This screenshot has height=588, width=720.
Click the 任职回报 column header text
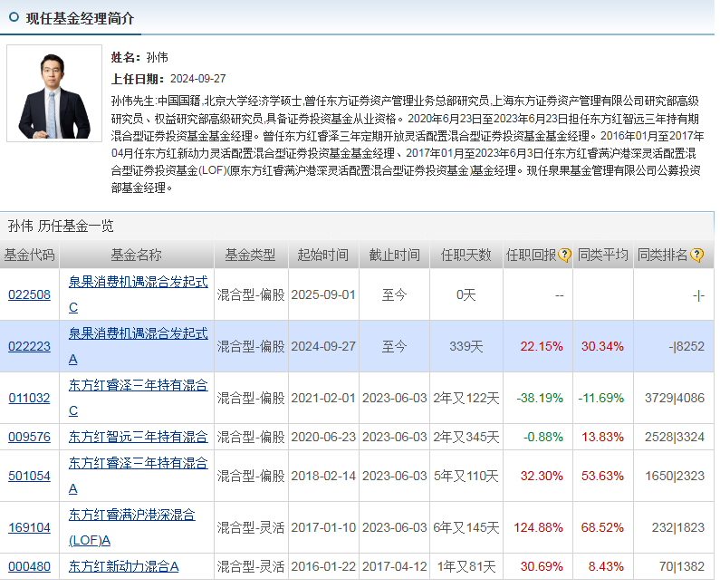coord(531,255)
